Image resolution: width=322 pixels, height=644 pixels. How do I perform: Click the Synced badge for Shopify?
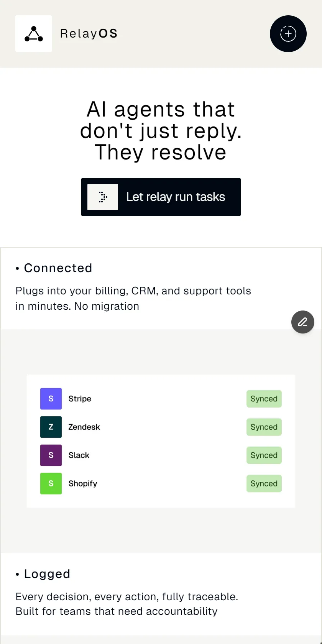[x=264, y=483]
